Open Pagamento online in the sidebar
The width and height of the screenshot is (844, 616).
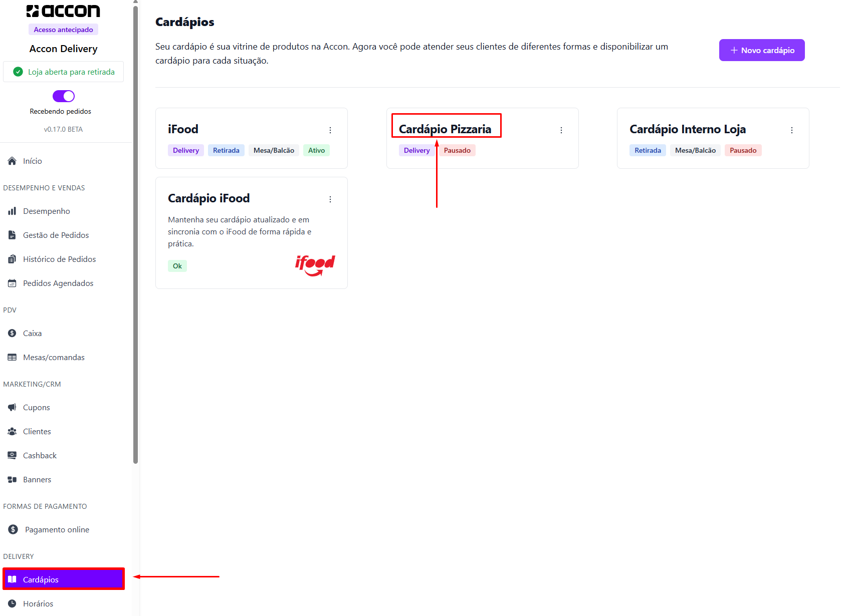pyautogui.click(x=57, y=529)
